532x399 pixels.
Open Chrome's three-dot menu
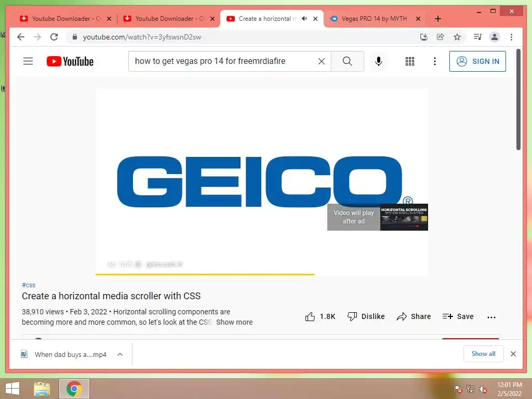point(511,37)
